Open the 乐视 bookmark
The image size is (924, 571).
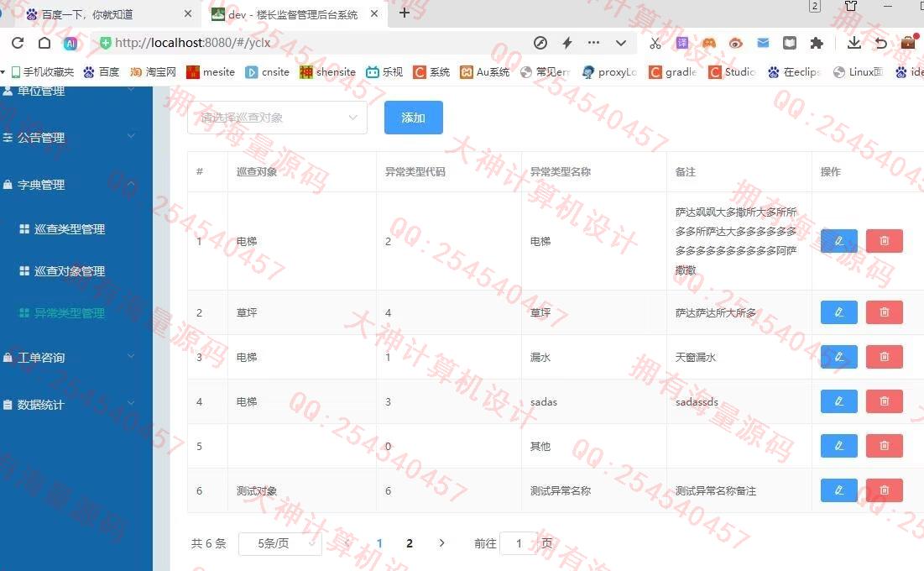[384, 72]
